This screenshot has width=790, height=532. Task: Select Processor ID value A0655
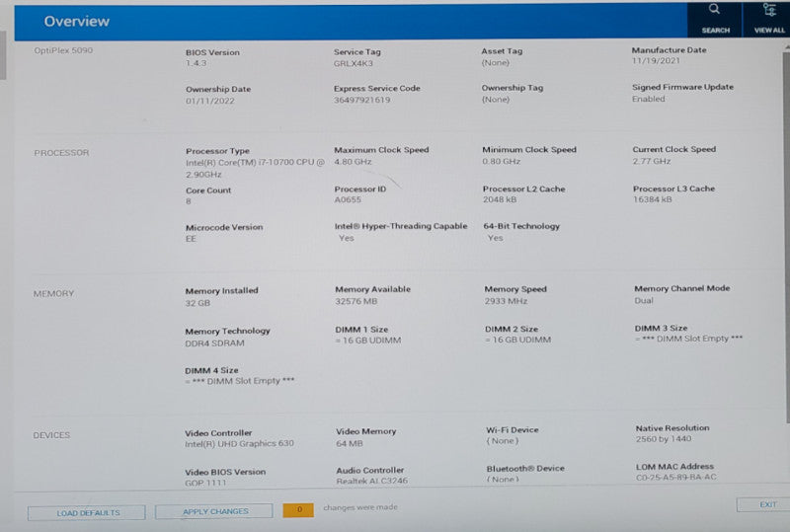pos(348,199)
